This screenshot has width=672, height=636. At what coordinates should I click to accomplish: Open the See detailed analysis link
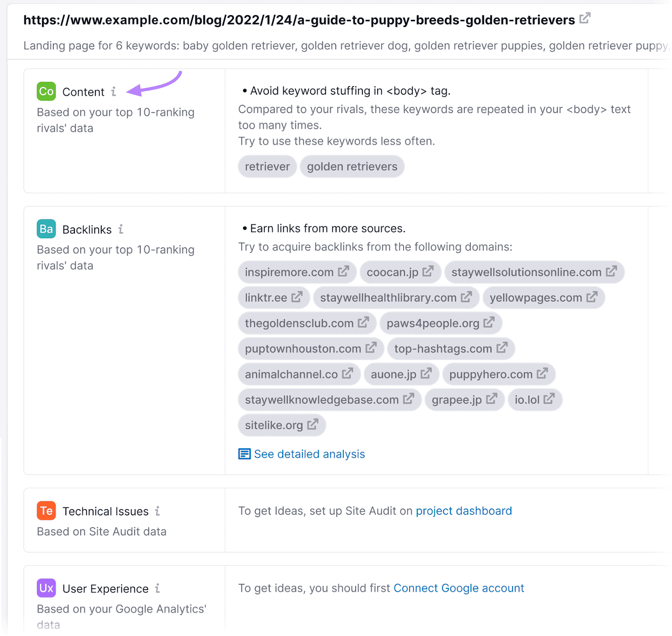[x=309, y=454]
